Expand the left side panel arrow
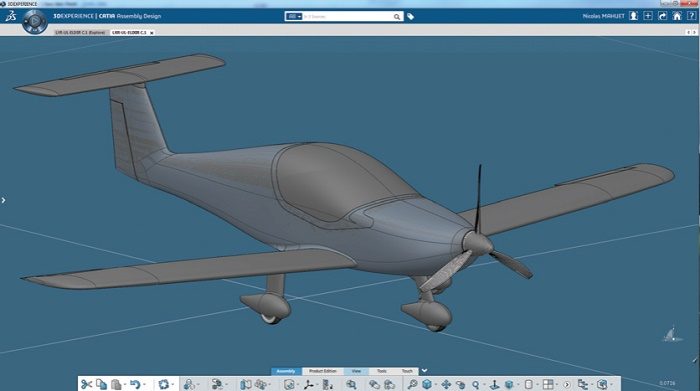This screenshot has height=391, width=700. point(3,200)
